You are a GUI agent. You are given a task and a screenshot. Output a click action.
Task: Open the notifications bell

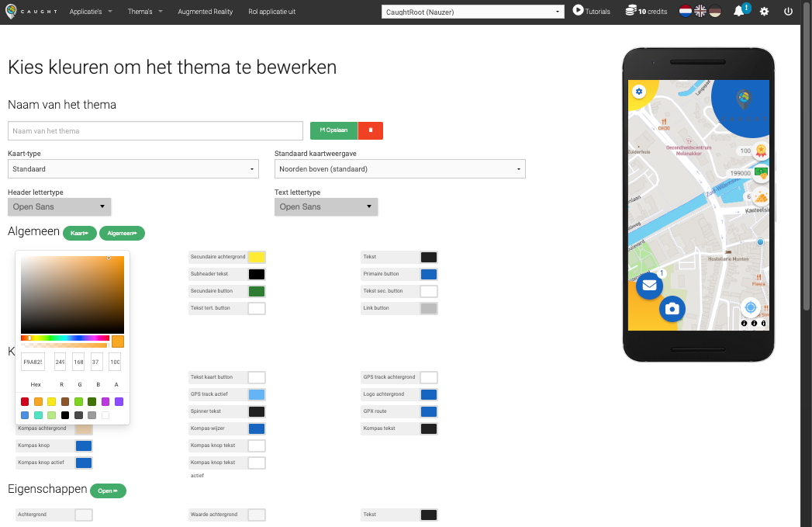[739, 12]
